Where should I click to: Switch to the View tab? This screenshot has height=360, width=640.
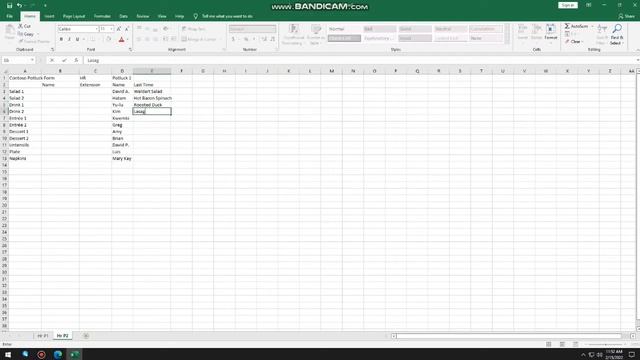coord(162,16)
